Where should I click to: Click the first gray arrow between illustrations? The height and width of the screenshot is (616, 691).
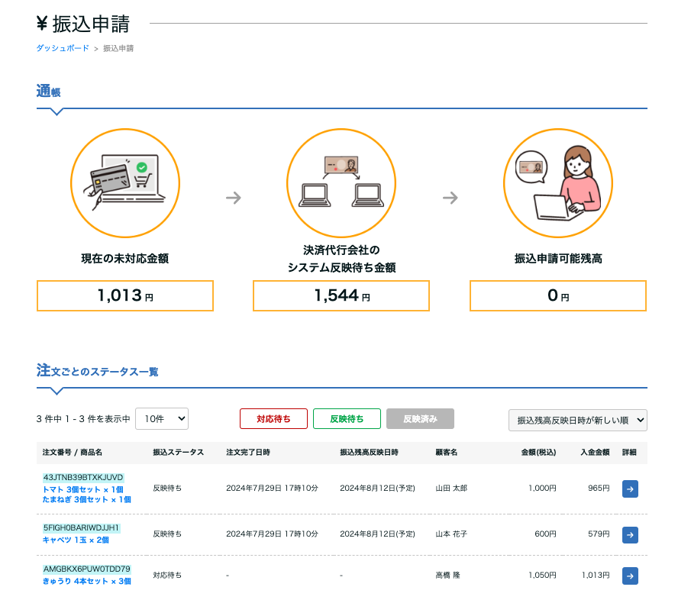tap(234, 198)
